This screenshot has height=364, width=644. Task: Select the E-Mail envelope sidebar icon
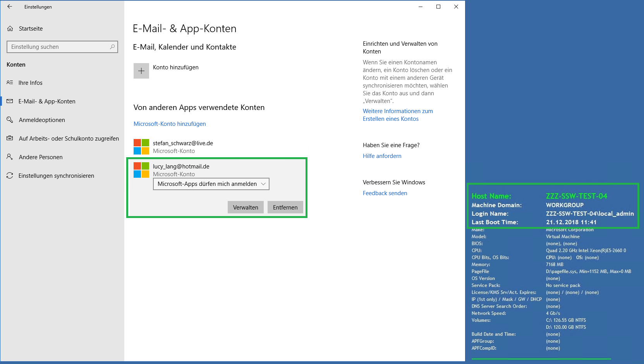pos(10,101)
